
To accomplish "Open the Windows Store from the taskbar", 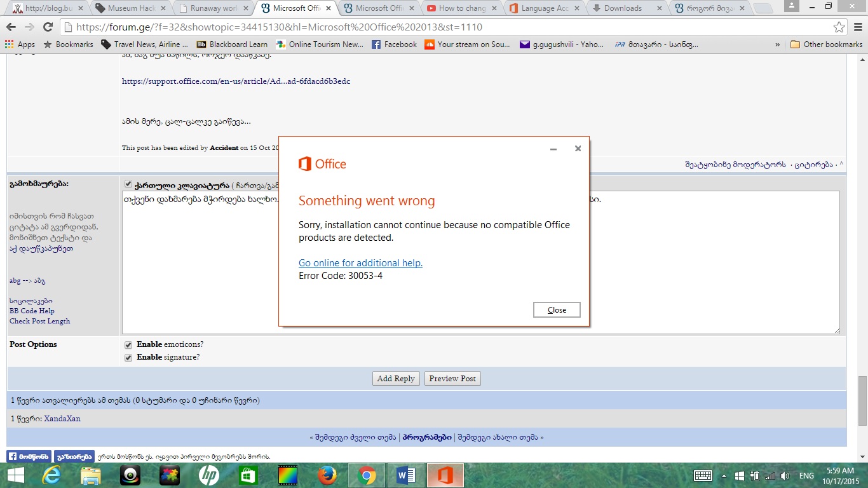I will tap(248, 475).
